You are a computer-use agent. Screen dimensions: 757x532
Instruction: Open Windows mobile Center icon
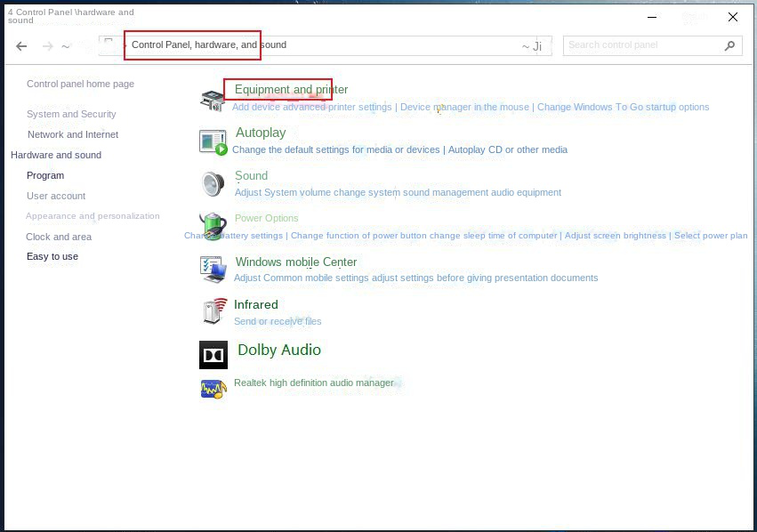click(213, 270)
